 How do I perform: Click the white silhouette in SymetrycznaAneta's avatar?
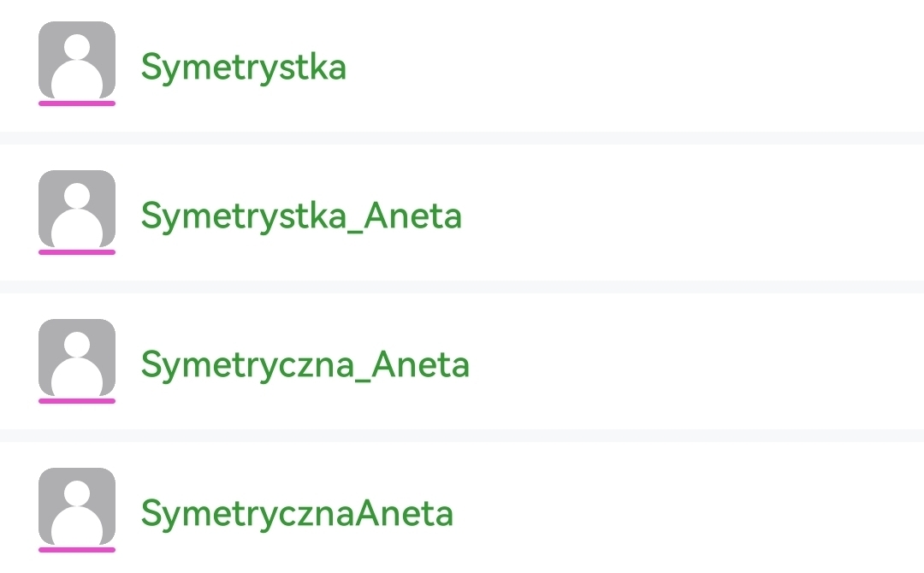coord(77,516)
